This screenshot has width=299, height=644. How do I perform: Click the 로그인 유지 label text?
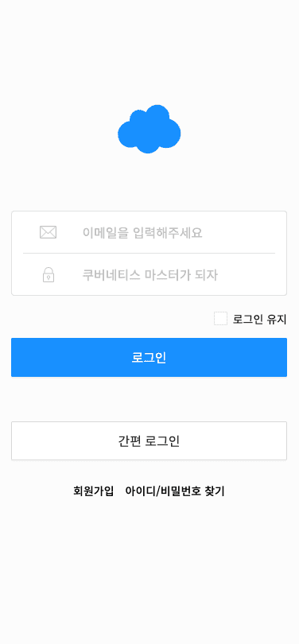(x=259, y=319)
